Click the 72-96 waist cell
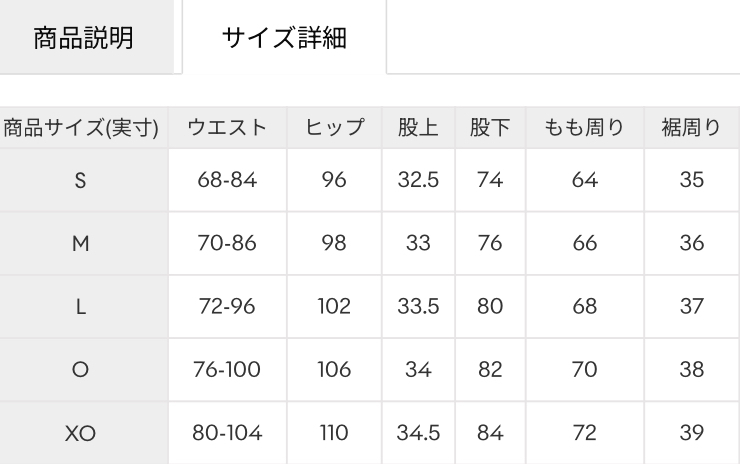This screenshot has height=464, width=740. pos(227,307)
